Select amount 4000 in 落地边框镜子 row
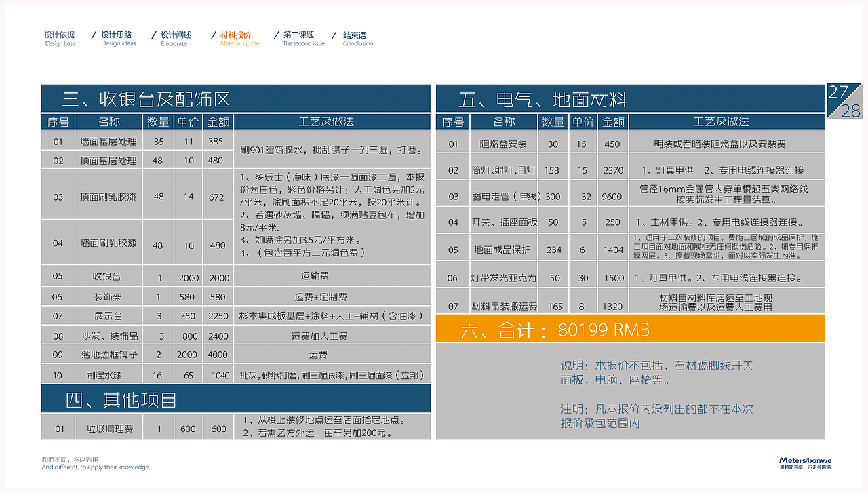 coord(217,355)
